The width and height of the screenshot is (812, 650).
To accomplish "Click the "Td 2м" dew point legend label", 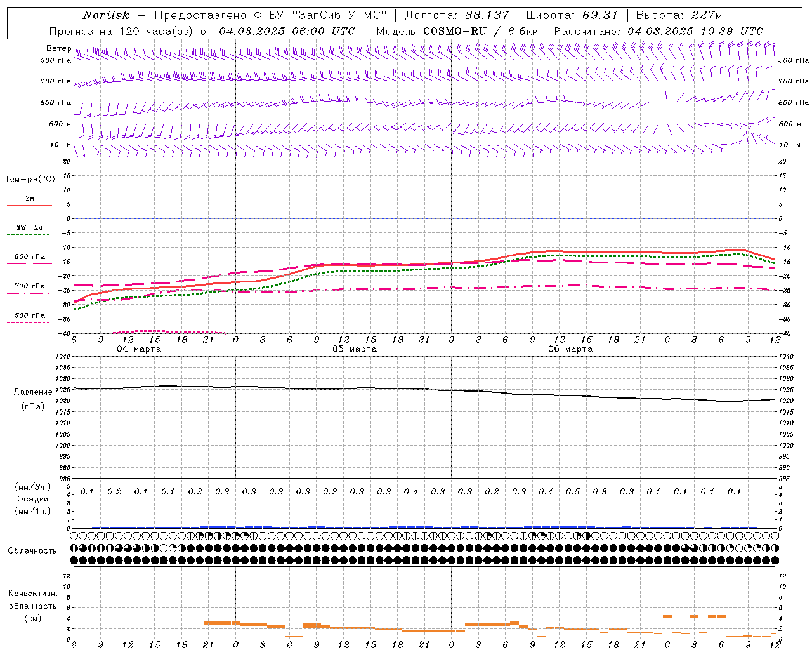I will [x=30, y=227].
